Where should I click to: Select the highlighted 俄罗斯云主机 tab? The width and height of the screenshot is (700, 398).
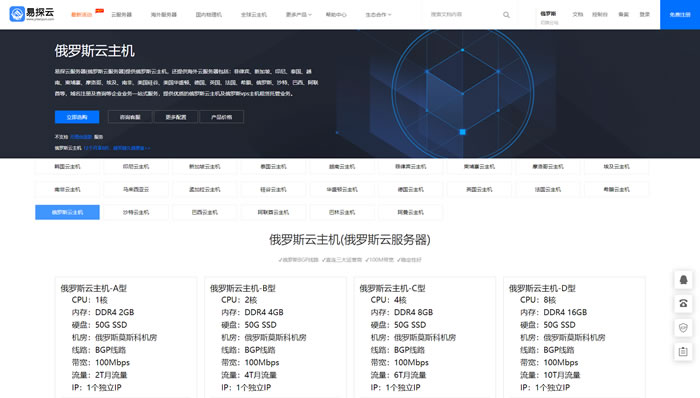pos(67,212)
